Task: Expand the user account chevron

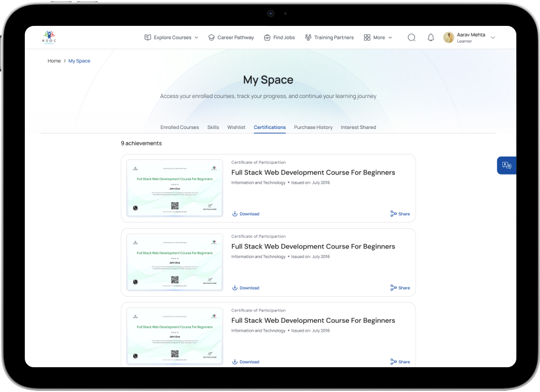Action: coord(493,38)
